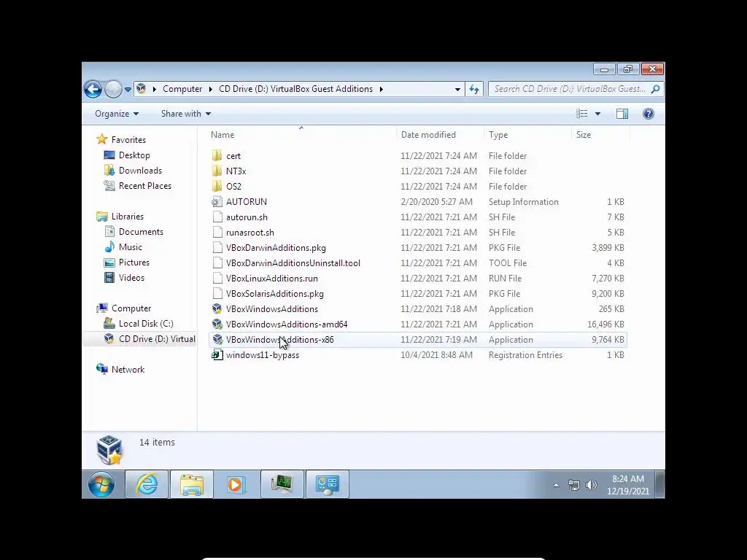Image resolution: width=747 pixels, height=560 pixels.
Task: Click the volume speaker tray icon
Action: click(x=591, y=485)
